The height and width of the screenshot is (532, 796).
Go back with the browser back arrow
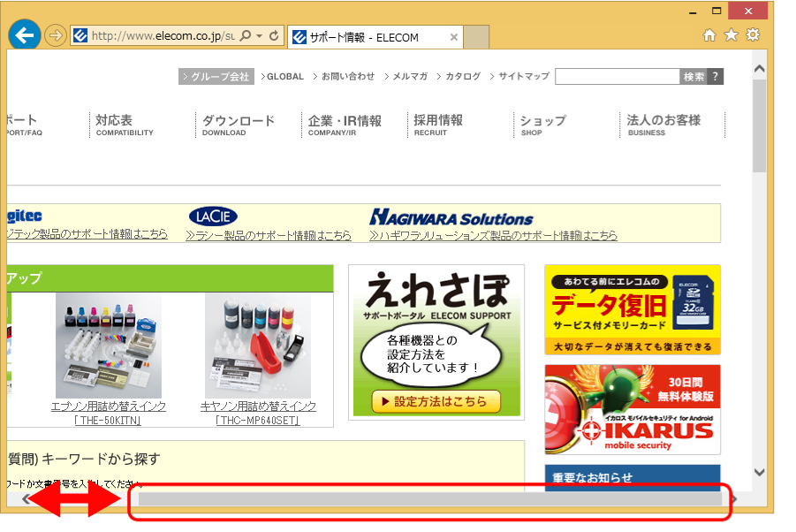25,35
